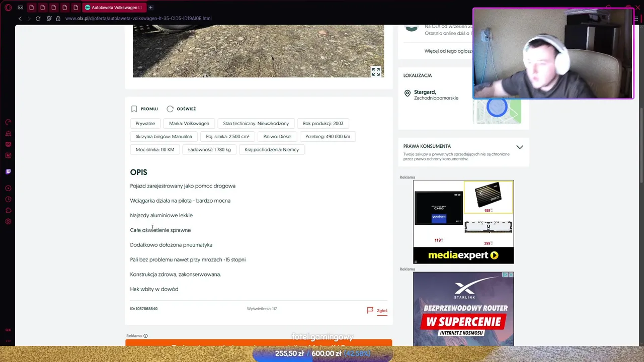Open Extensions puzzle icon in sidebar
Screen dimensions: 644x362
(x=8, y=210)
